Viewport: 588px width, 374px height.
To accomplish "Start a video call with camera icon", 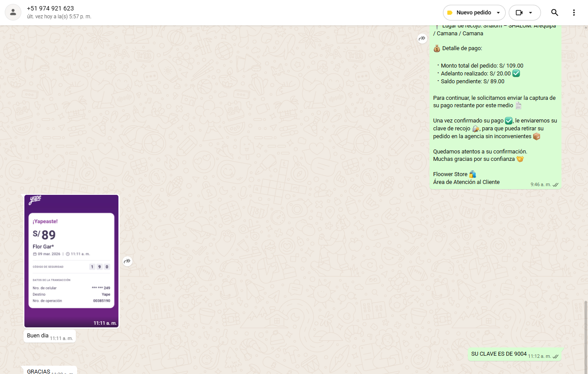I will click(x=519, y=13).
